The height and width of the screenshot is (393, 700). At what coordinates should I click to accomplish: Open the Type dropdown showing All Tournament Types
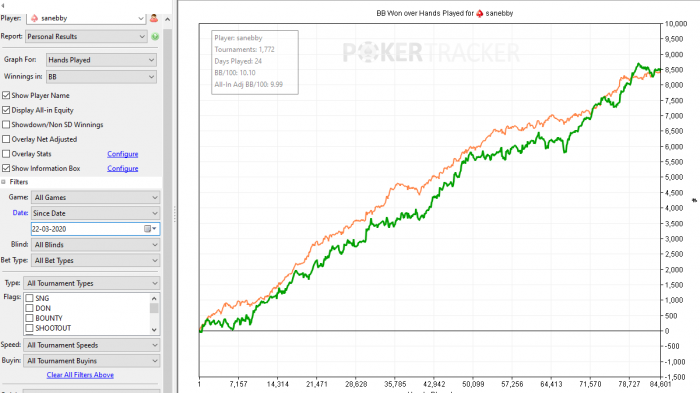pos(92,283)
